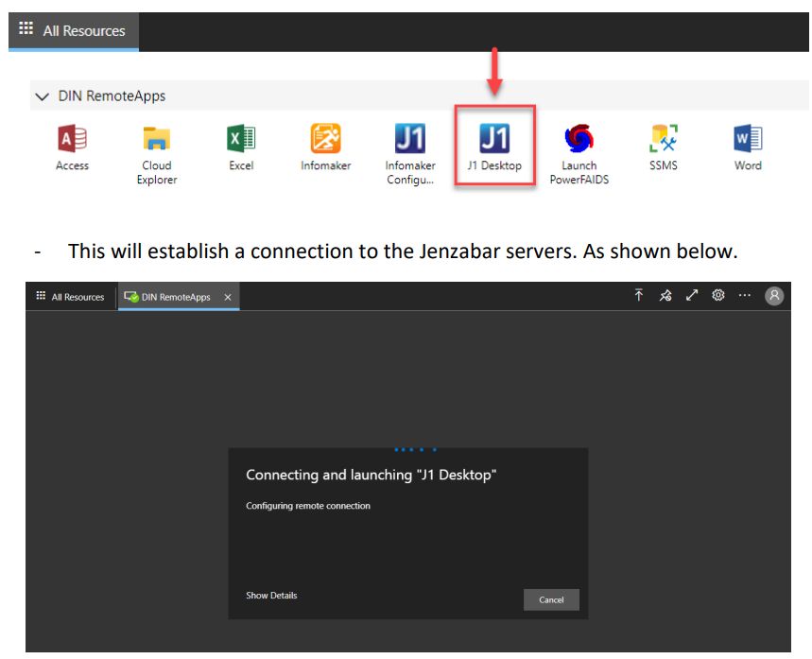This screenshot has height=659, width=812.
Task: Open Launch PowerFAIDS app
Action: coord(579,154)
